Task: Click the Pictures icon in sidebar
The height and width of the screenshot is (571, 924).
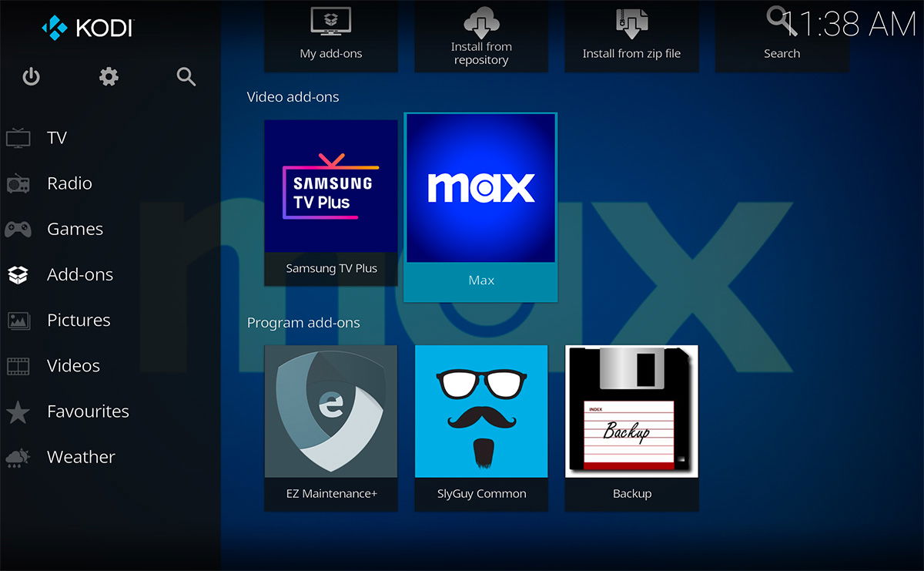Action: coord(18,320)
